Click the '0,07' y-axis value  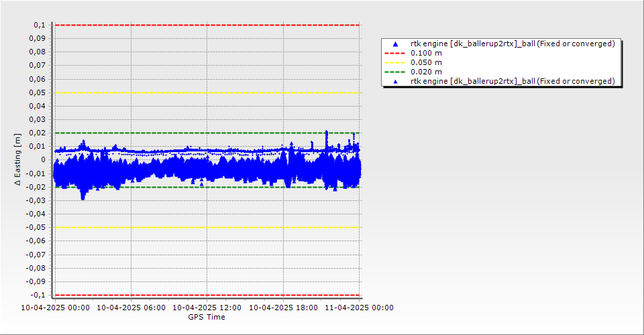[x=38, y=66]
